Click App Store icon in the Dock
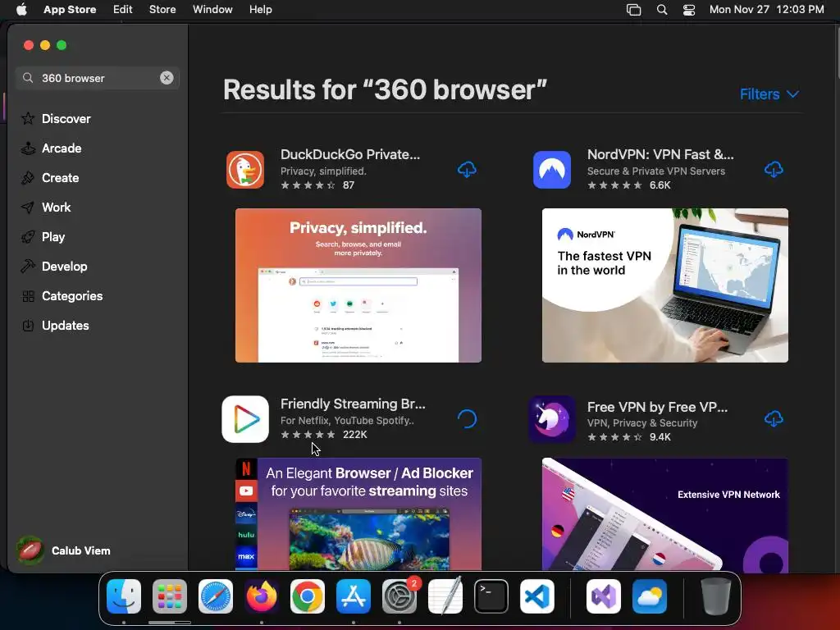840x630 pixels. 354,596
